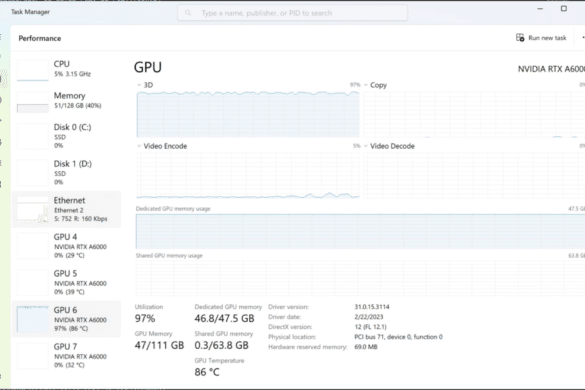
Task: Click the Run new task button label
Action: click(x=547, y=38)
